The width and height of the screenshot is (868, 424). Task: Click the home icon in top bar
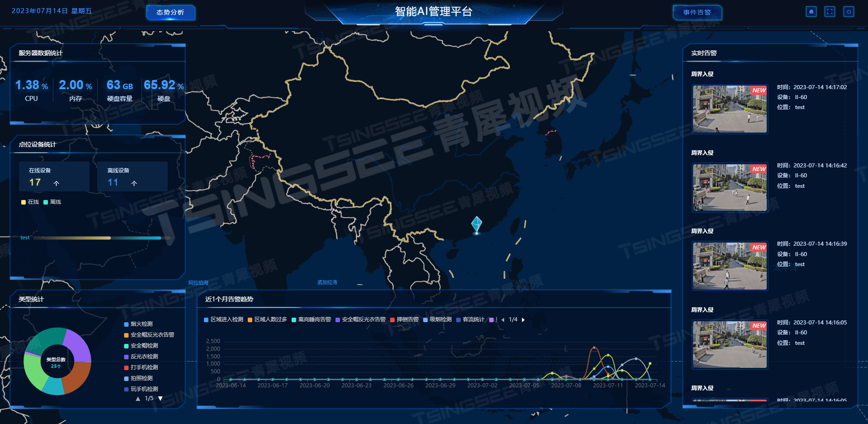coord(811,12)
